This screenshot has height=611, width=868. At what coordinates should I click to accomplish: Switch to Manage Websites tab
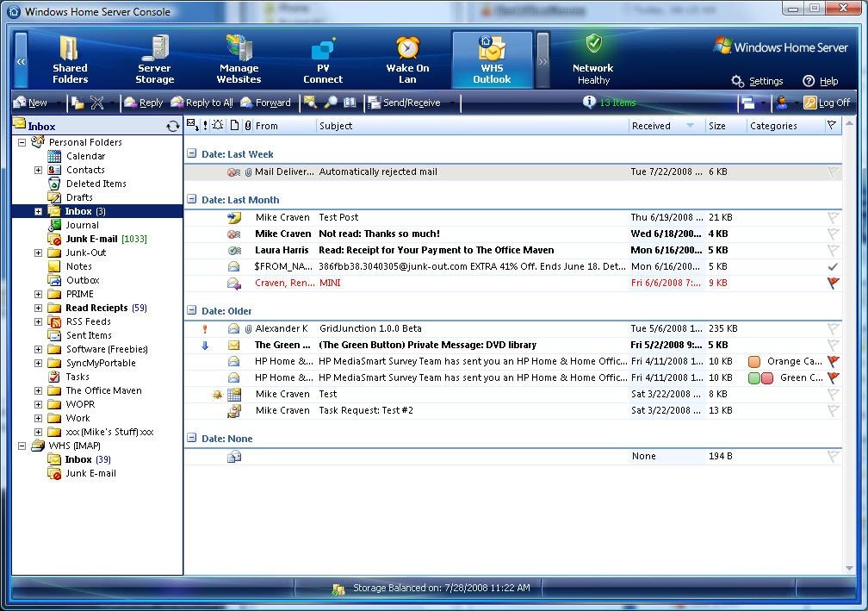239,59
